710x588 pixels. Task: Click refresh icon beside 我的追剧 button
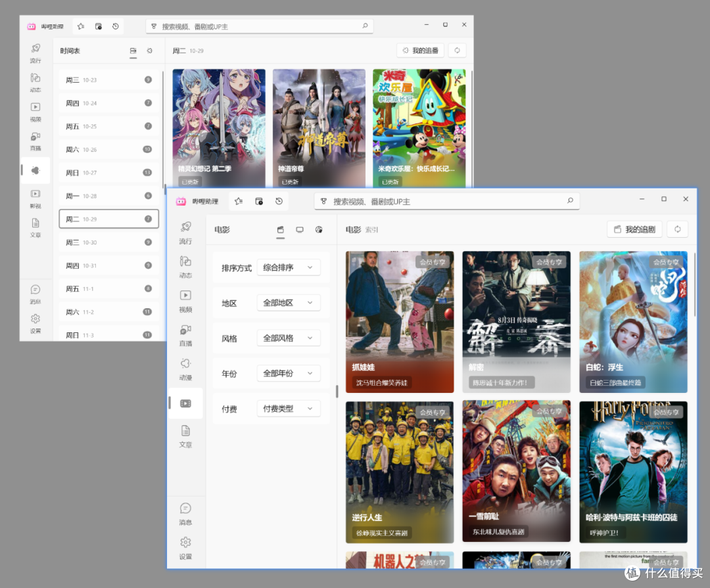point(677,229)
